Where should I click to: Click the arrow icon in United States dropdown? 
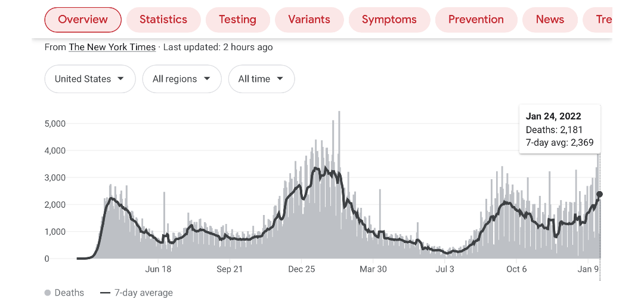(x=121, y=79)
